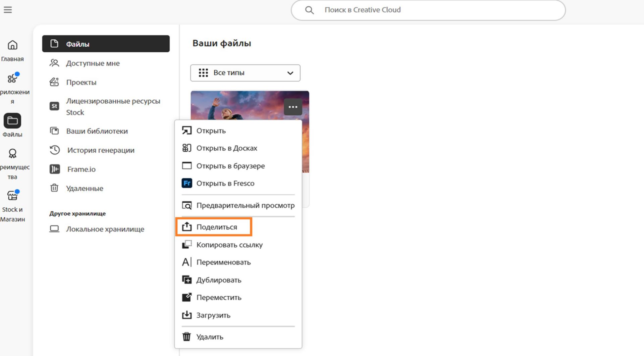Click the history clock icon for История генерации
Image resolution: width=644 pixels, height=356 pixels.
pos(55,150)
